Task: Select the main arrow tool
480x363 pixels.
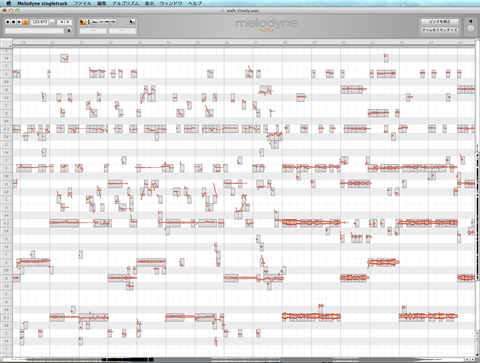Action: (x=83, y=22)
